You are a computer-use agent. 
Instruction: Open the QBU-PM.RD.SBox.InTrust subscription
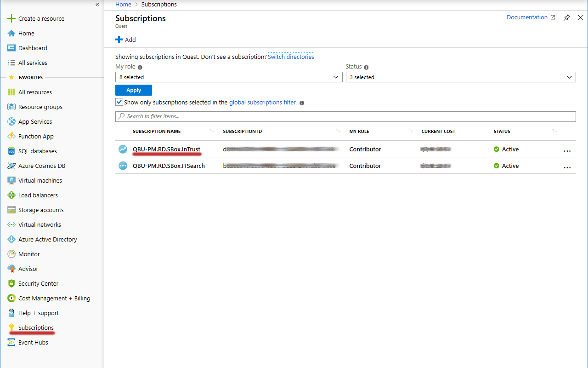coord(166,149)
